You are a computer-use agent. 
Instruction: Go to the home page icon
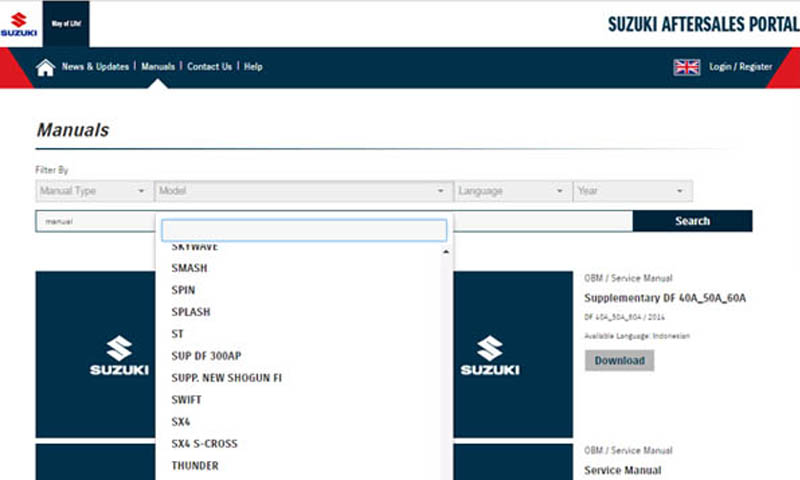pos(45,67)
